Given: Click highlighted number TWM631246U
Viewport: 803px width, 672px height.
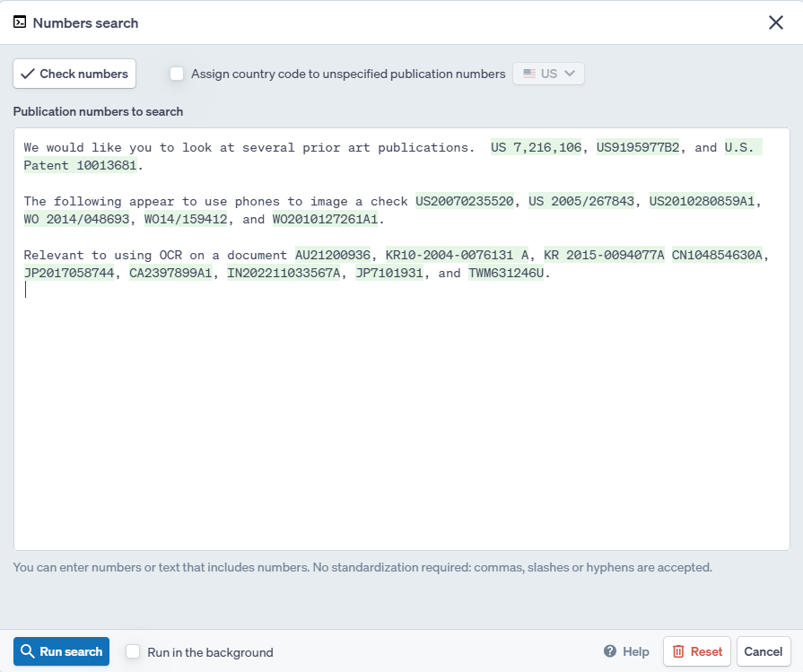Looking at the screenshot, I should pyautogui.click(x=506, y=273).
